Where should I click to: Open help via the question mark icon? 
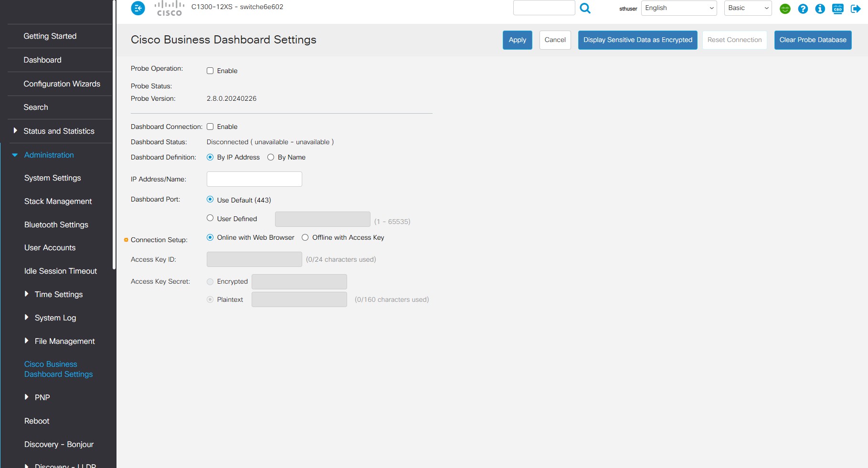click(x=803, y=9)
